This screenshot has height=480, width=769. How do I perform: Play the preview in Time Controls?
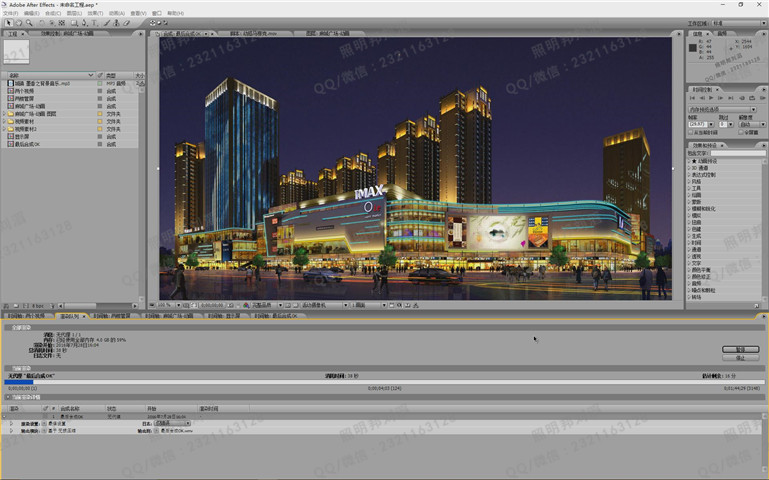[x=711, y=98]
